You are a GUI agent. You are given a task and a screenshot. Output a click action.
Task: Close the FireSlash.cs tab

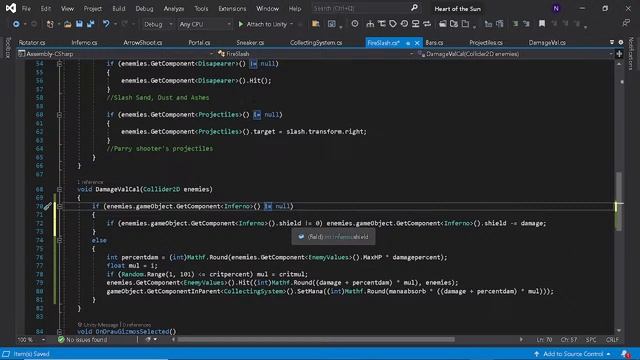(417, 43)
